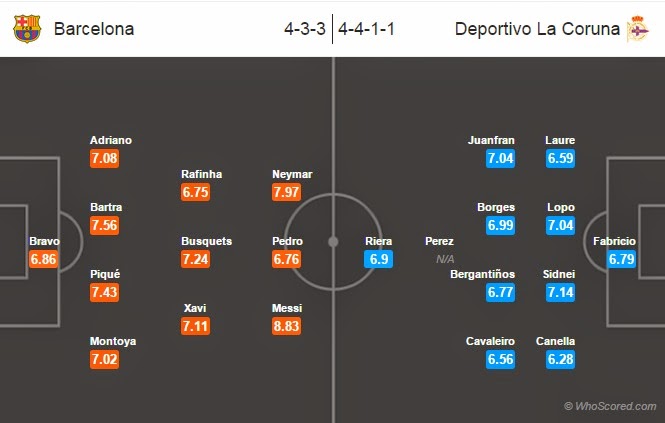Viewport: 665px width, 423px height.
Task: Open Busquets' 7.24 rating badge
Action: click(x=196, y=259)
